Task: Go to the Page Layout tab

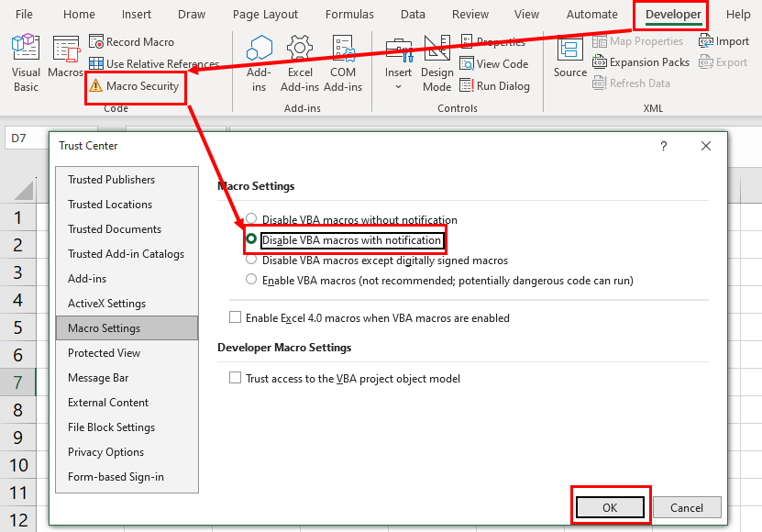Action: tap(265, 14)
